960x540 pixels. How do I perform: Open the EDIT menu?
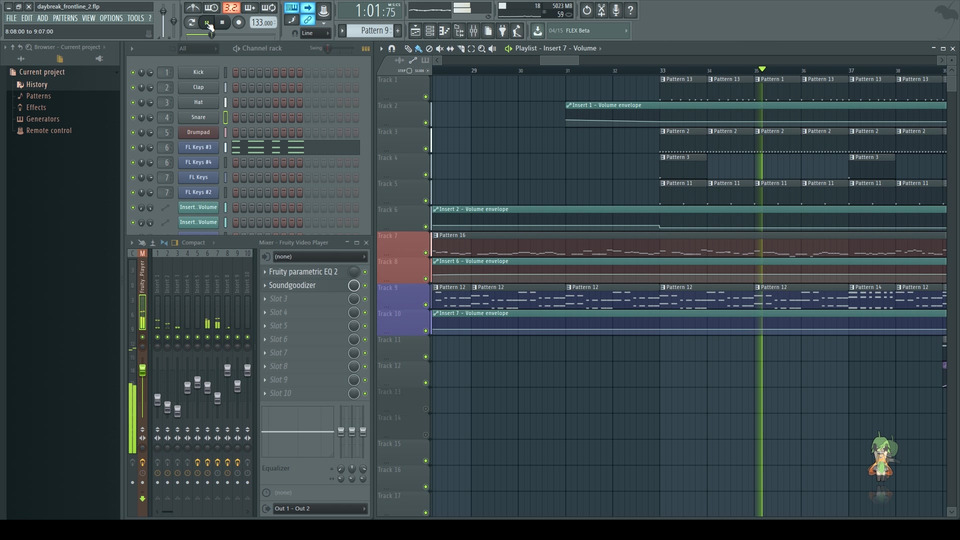click(26, 18)
